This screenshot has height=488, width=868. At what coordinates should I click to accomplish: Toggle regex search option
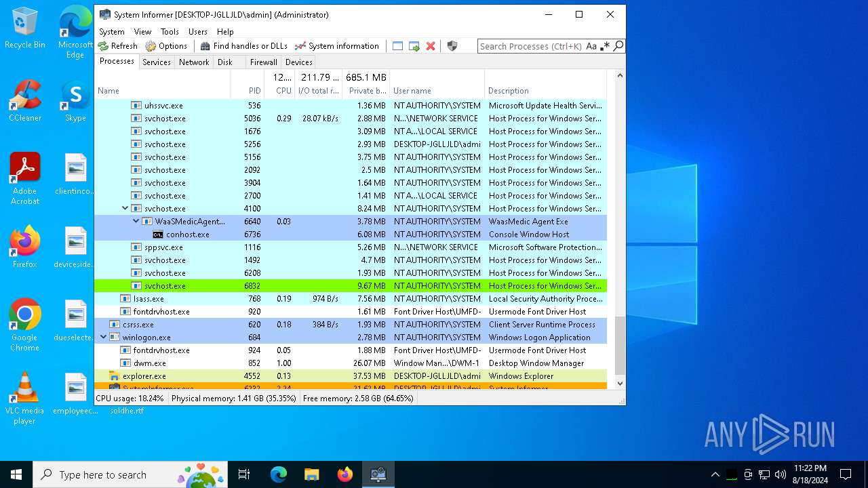[x=605, y=46]
